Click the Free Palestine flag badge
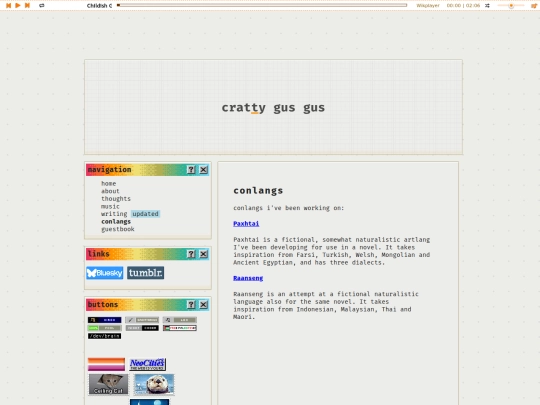540x405 pixels. (x=179, y=328)
